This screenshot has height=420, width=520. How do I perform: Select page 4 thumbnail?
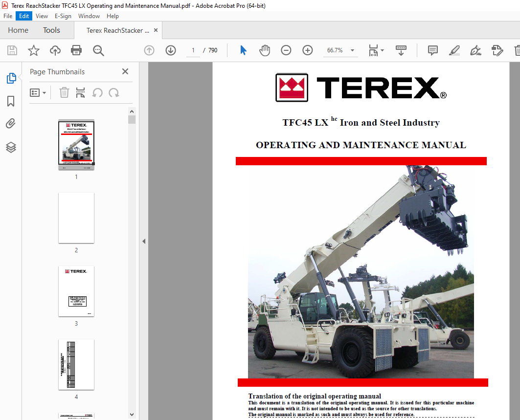76,365
